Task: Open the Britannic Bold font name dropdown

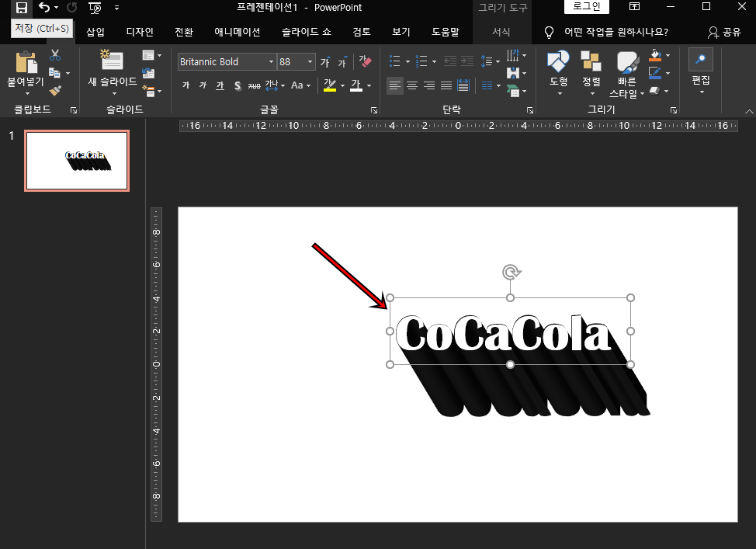Action: point(271,62)
